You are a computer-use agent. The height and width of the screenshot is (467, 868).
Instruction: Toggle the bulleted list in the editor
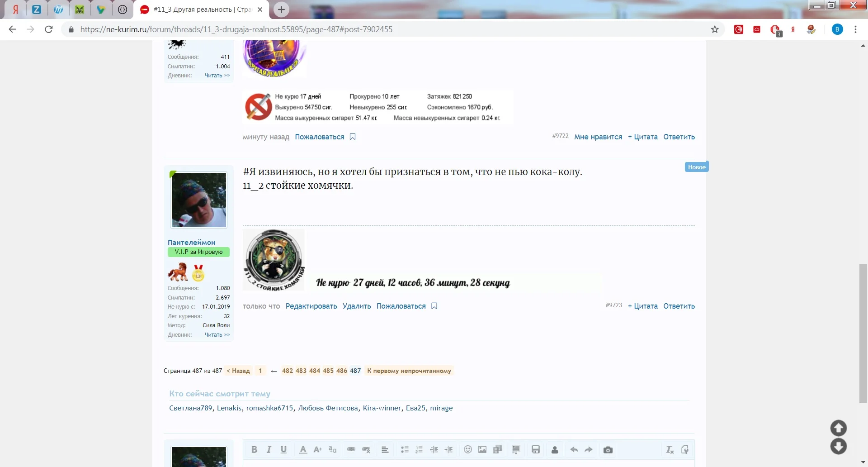click(405, 449)
